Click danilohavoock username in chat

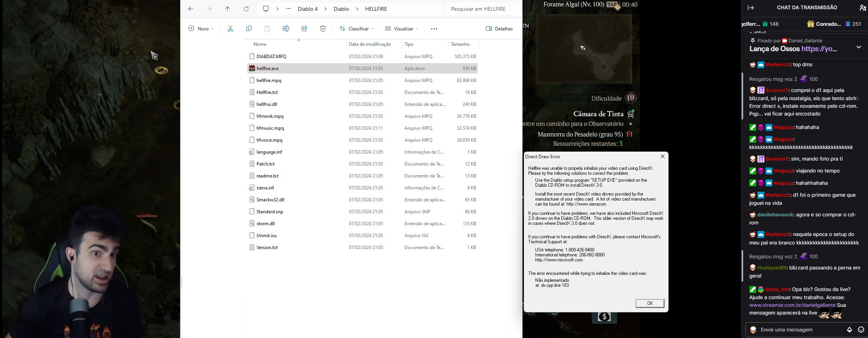pyautogui.click(x=775, y=214)
